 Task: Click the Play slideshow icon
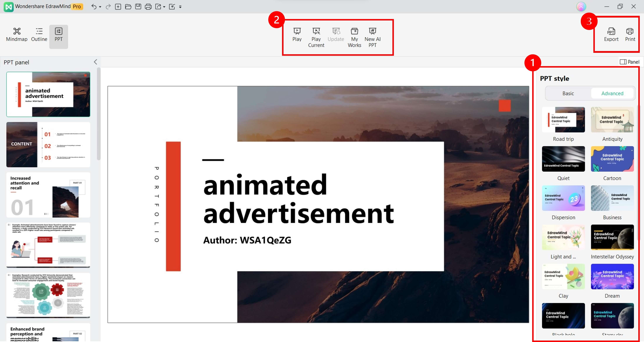(297, 31)
